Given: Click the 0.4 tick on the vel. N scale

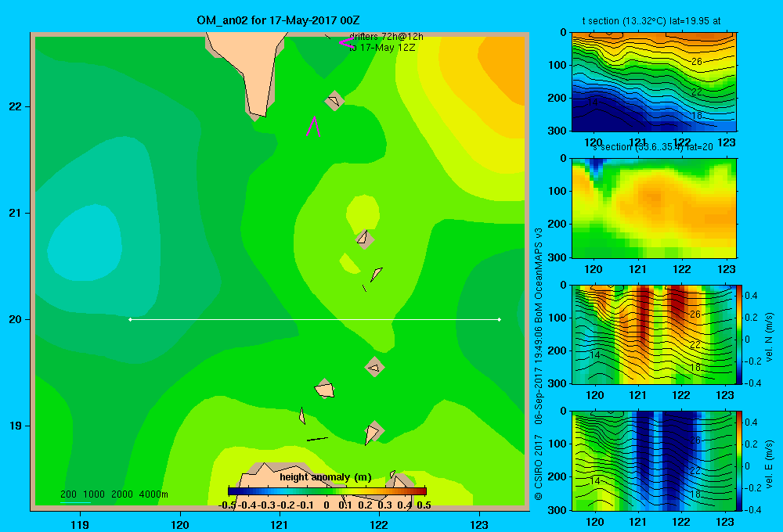Looking at the screenshot, I should click(x=751, y=296).
